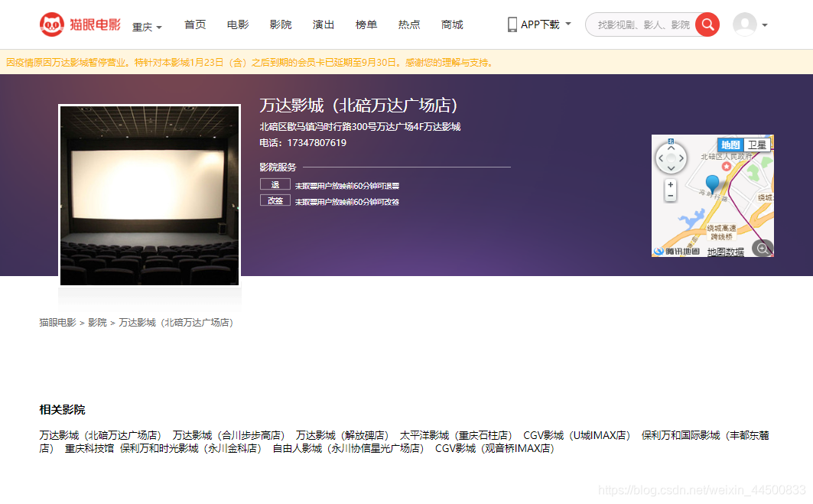
Task: Click the cinema address text line
Action: (x=360, y=126)
